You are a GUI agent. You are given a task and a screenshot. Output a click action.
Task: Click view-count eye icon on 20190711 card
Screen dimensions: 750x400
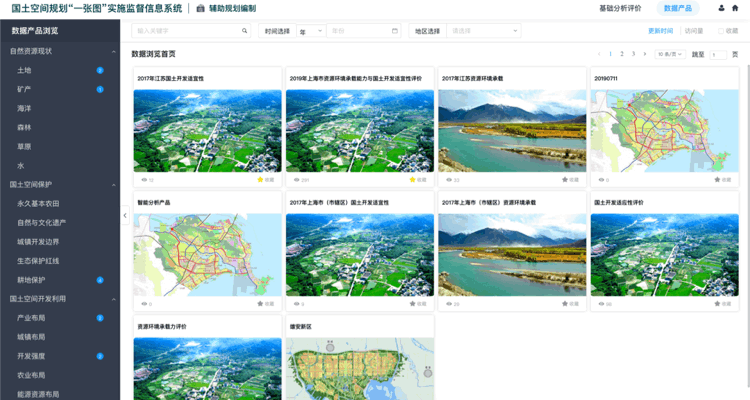(x=601, y=180)
